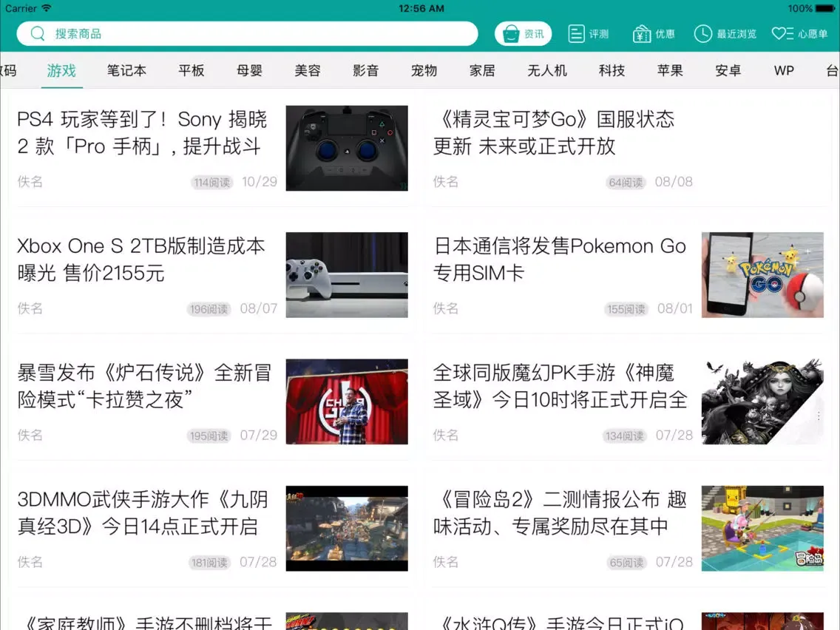The height and width of the screenshot is (630, 840).
Task: Open the PS4 controller thumbnail
Action: [347, 148]
